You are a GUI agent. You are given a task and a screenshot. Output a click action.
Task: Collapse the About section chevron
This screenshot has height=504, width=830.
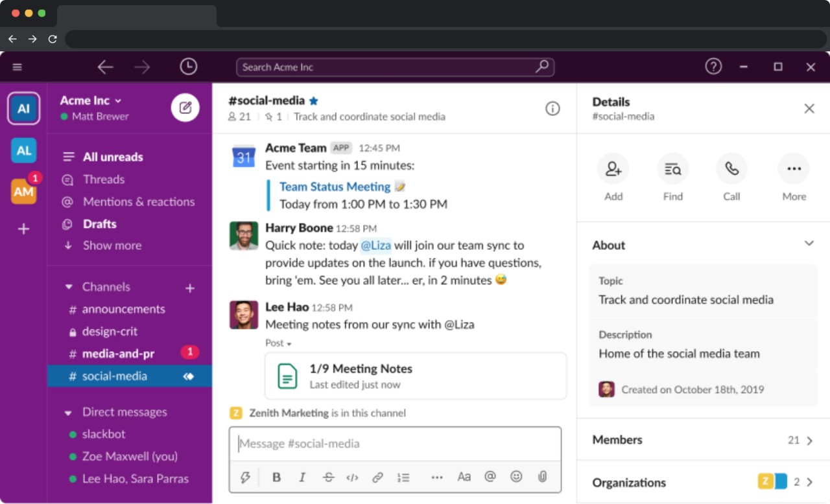pyautogui.click(x=809, y=243)
